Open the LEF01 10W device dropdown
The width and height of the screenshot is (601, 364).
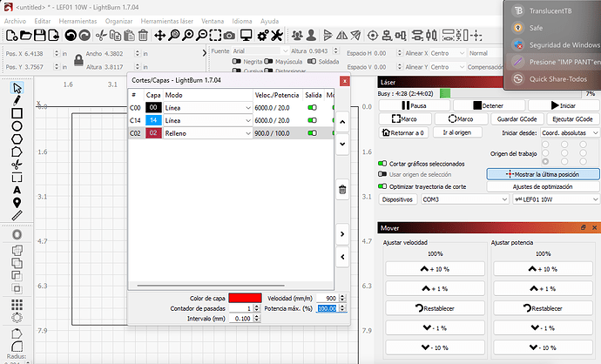pyautogui.click(x=556, y=199)
